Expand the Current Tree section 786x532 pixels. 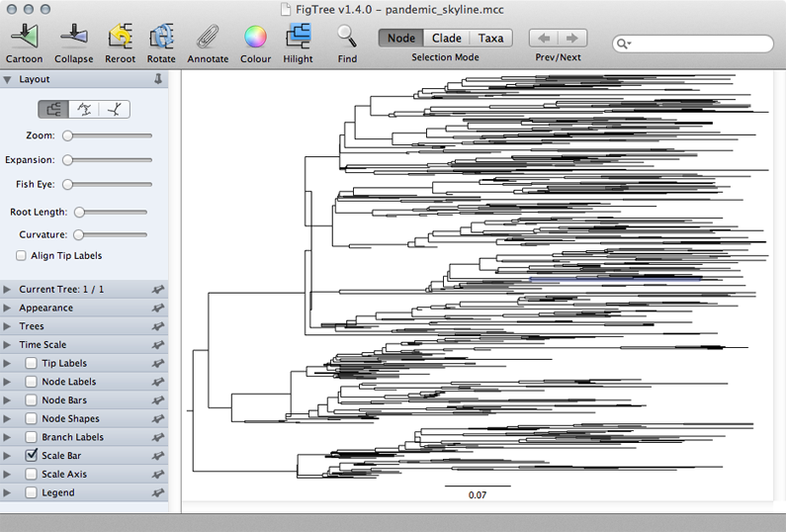(7, 290)
